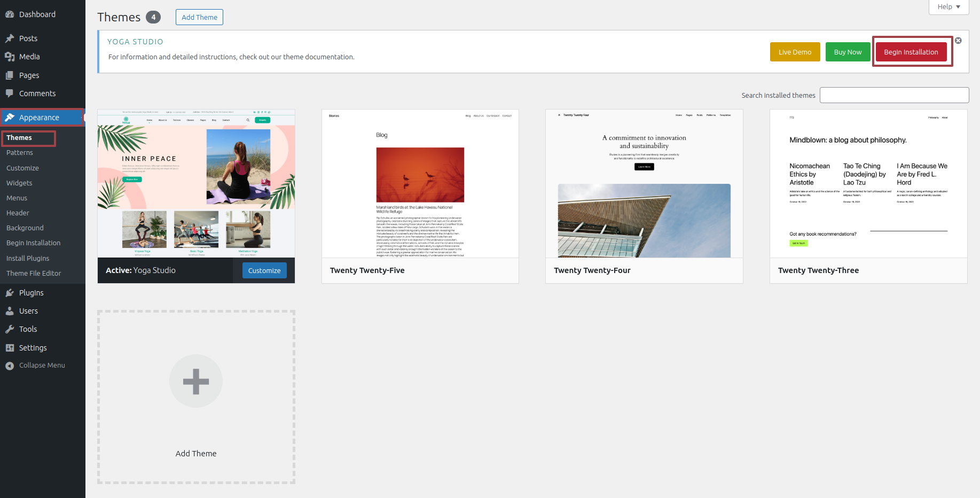Click the yellow Live Demo button
Screen dimensions: 980x498
tap(795, 52)
